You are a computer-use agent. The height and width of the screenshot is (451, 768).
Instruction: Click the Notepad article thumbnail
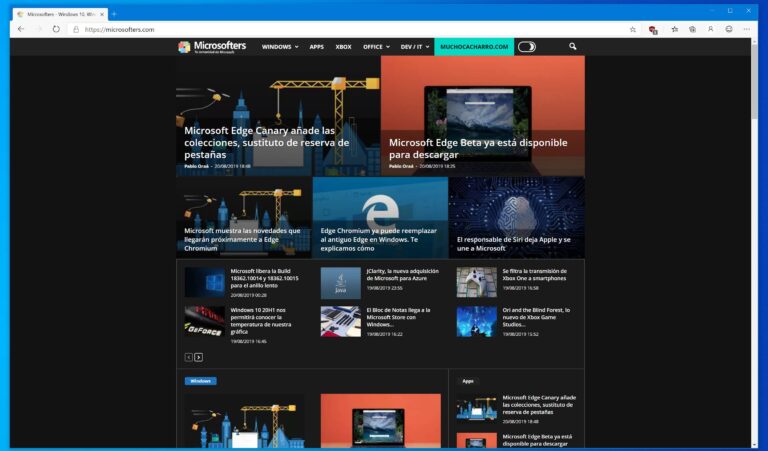340,322
